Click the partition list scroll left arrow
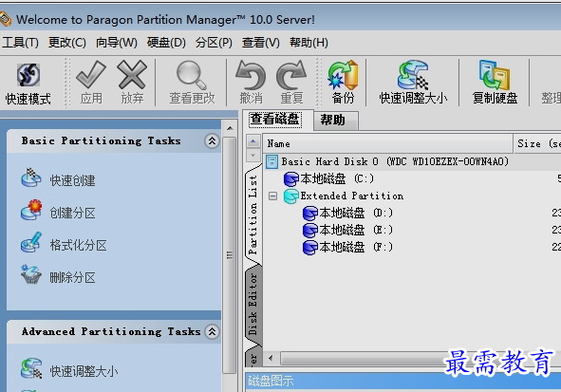 point(271,358)
